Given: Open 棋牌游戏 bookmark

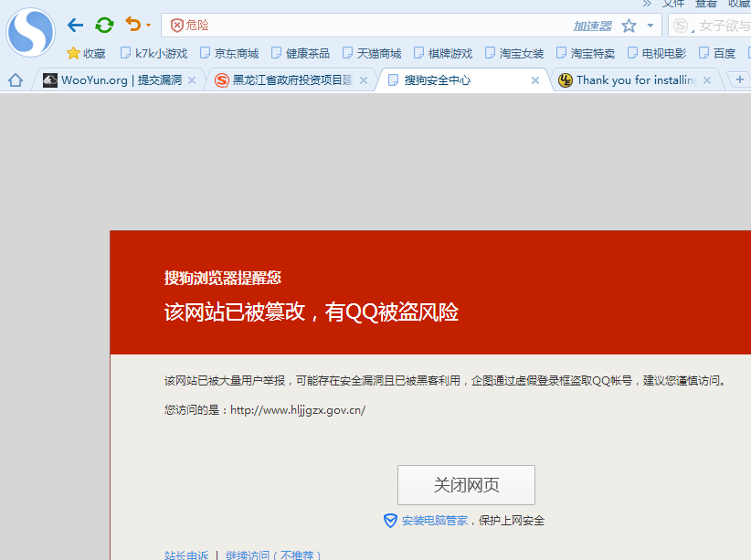Looking at the screenshot, I should [x=443, y=53].
